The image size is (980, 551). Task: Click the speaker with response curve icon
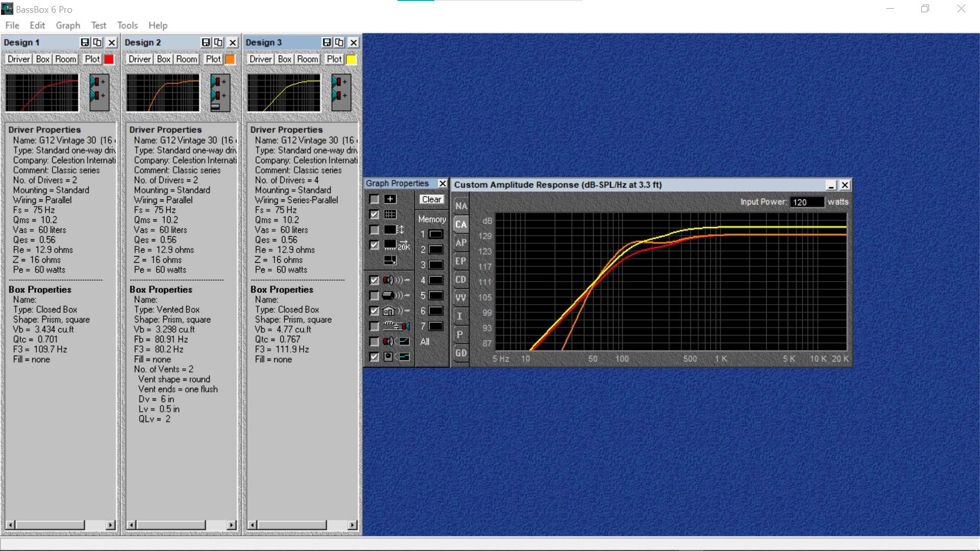[397, 341]
